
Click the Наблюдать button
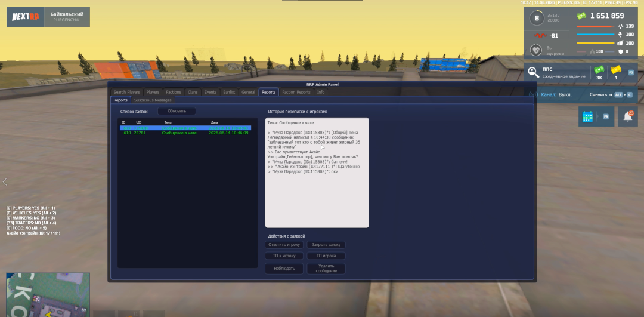tap(284, 269)
